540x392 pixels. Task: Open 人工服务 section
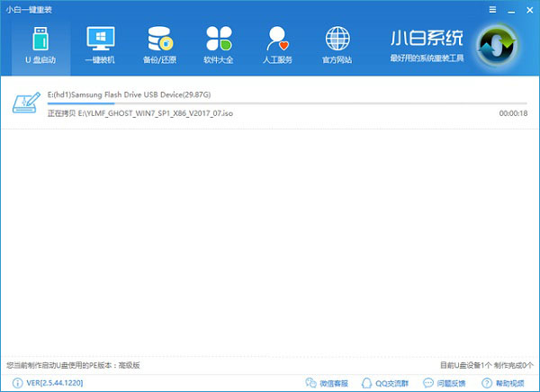point(277,47)
